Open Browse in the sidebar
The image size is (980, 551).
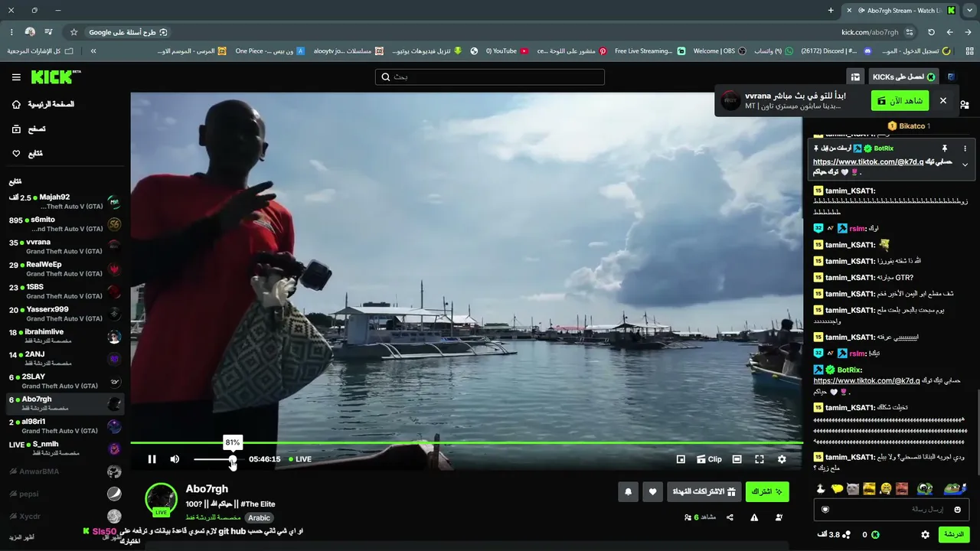pyautogui.click(x=29, y=129)
